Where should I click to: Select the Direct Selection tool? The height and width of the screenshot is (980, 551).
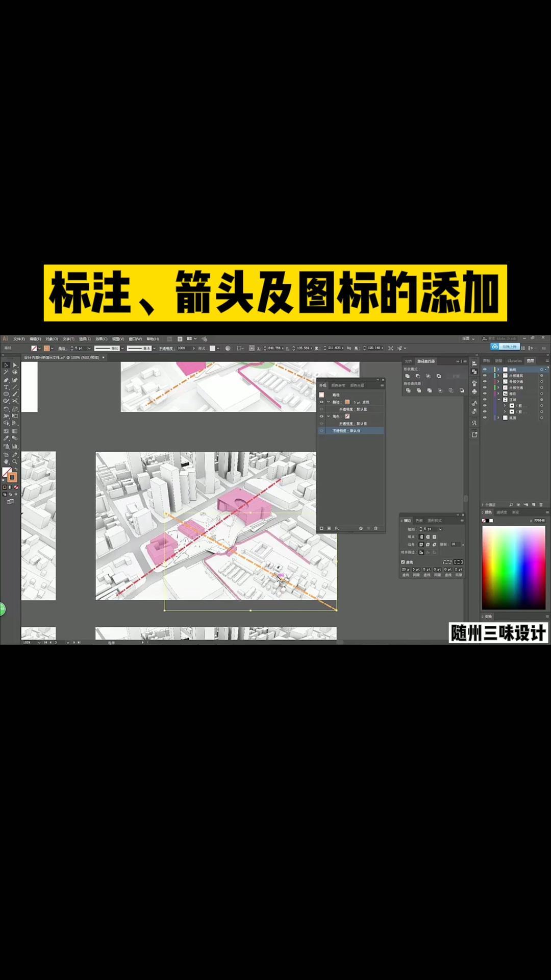point(15,365)
